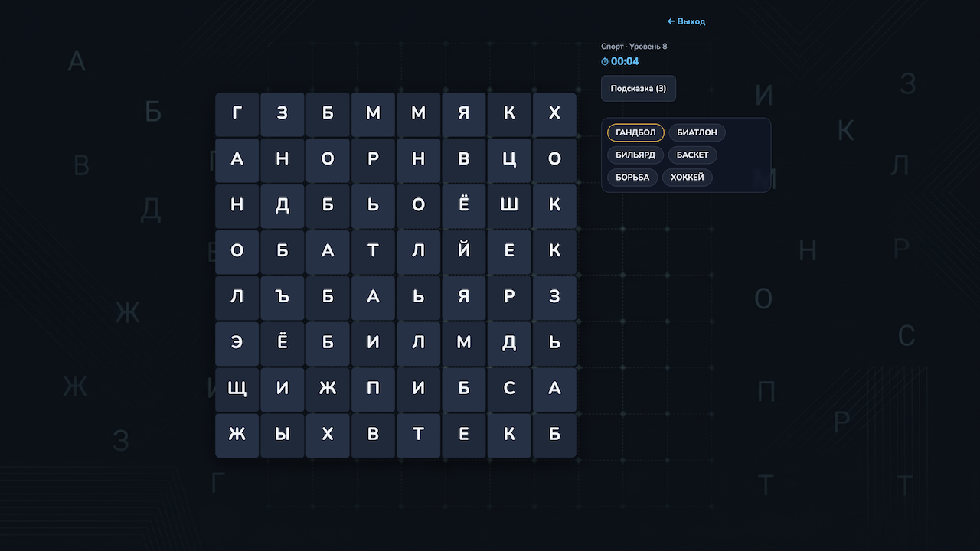The height and width of the screenshot is (551, 980).
Task: Click the БИЛЬЯРД word in the list
Action: coord(634,155)
